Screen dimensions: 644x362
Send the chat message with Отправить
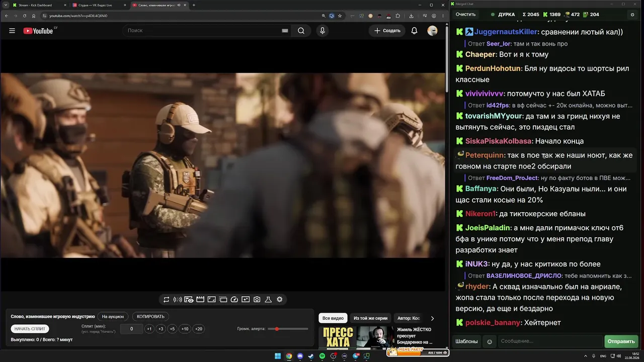621,341
